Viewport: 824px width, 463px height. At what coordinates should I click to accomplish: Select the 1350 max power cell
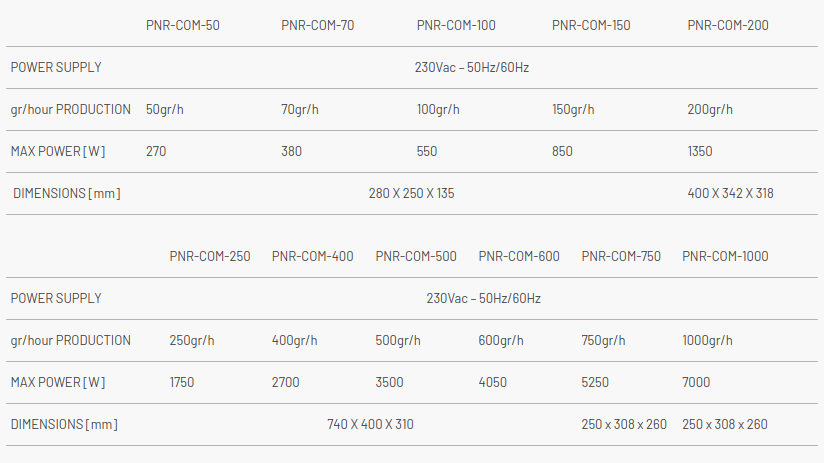pyautogui.click(x=700, y=152)
